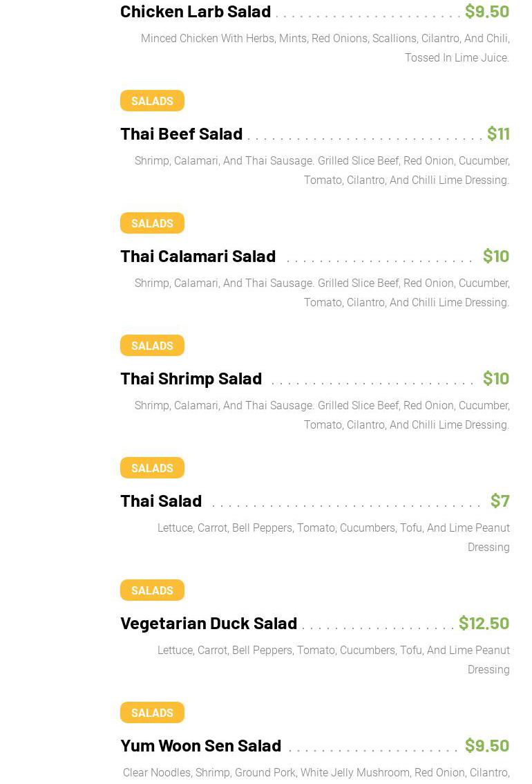Open the Thai Shrimp Salad item
This screenshot has height=784, width=532.
(191, 378)
